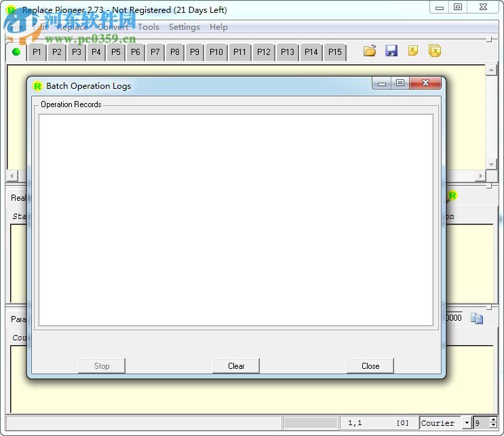Switch to the P3 tab

point(77,52)
